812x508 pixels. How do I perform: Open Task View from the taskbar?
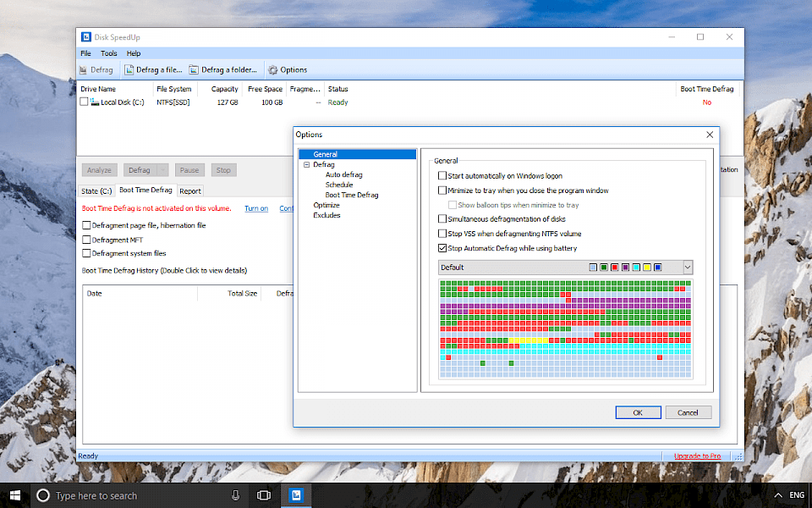(x=264, y=495)
